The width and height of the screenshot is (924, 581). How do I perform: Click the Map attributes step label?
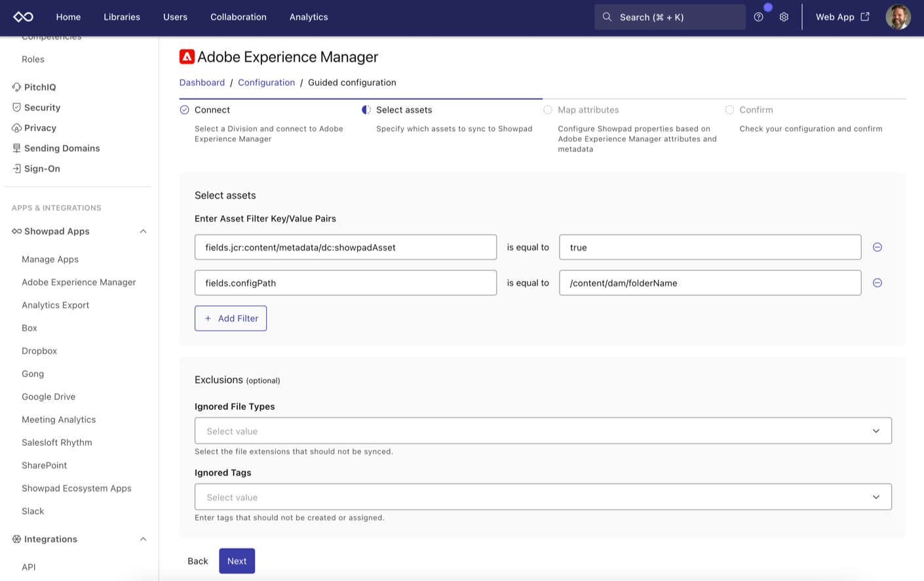(588, 110)
